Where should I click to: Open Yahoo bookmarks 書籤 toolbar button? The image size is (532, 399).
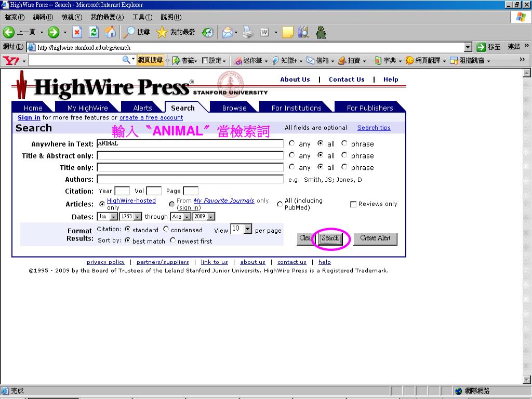(184, 61)
